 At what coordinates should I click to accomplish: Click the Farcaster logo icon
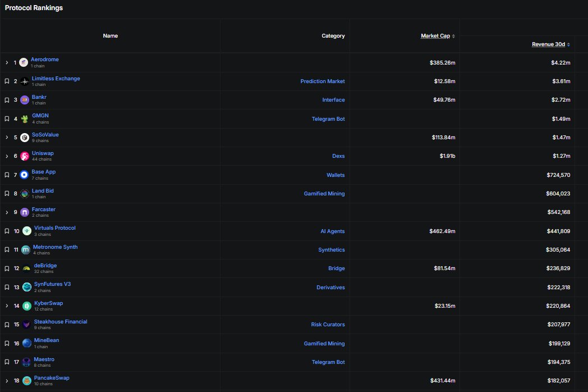click(x=25, y=212)
